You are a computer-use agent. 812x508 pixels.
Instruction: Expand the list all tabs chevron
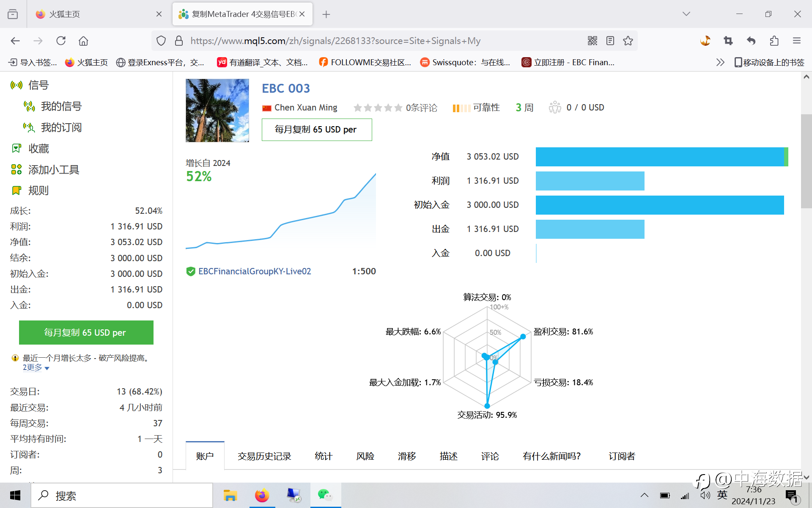(x=686, y=14)
